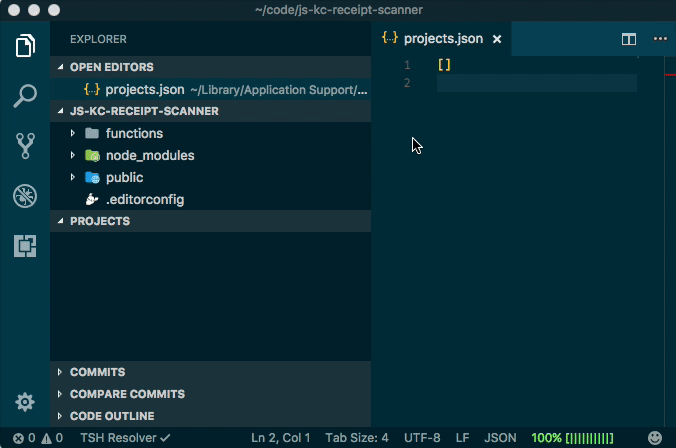Open the Extensions view icon
The image size is (676, 448).
tap(25, 246)
